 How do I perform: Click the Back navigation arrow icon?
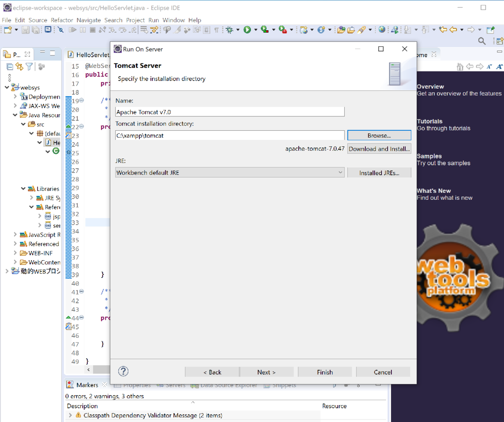[453, 29]
